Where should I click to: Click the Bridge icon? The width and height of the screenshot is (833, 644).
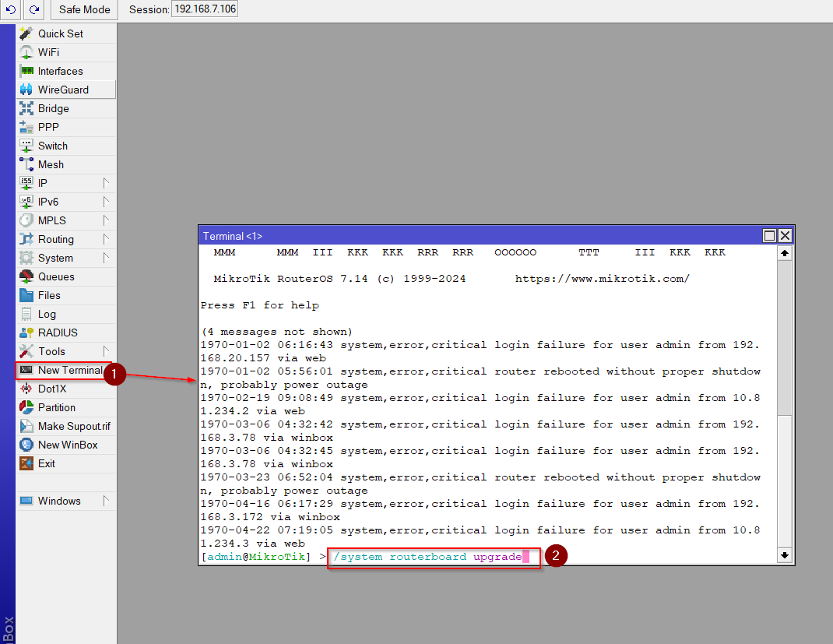26,108
